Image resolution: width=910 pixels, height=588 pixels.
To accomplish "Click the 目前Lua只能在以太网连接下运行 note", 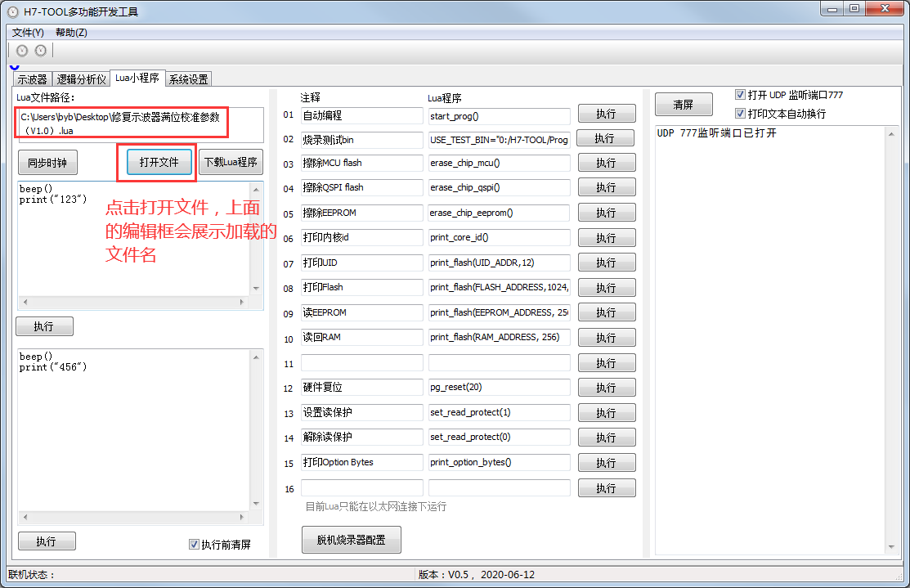I will pos(376,507).
